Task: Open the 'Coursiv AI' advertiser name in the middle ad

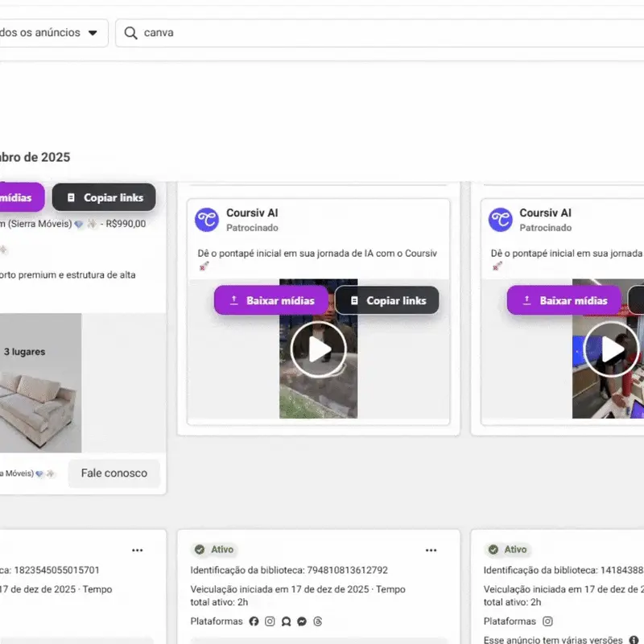Action: (x=252, y=213)
